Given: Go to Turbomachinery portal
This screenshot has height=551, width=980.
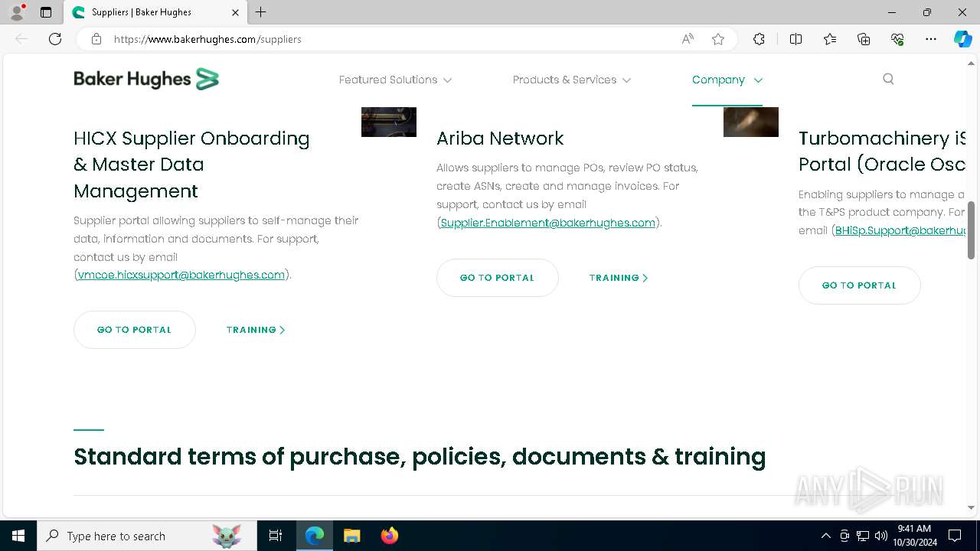Looking at the screenshot, I should pyautogui.click(x=860, y=285).
